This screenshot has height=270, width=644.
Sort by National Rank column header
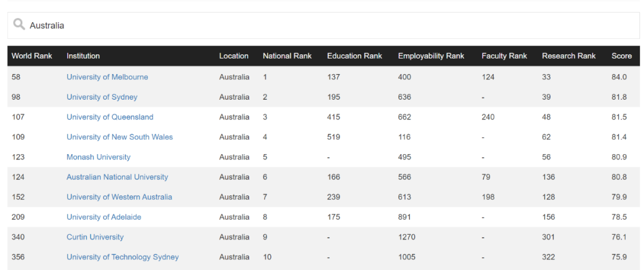click(287, 56)
